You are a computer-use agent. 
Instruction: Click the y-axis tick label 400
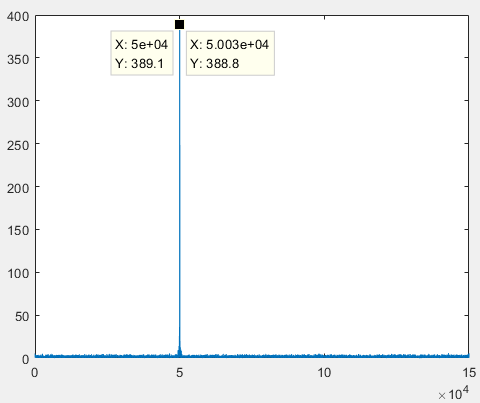pos(18,17)
